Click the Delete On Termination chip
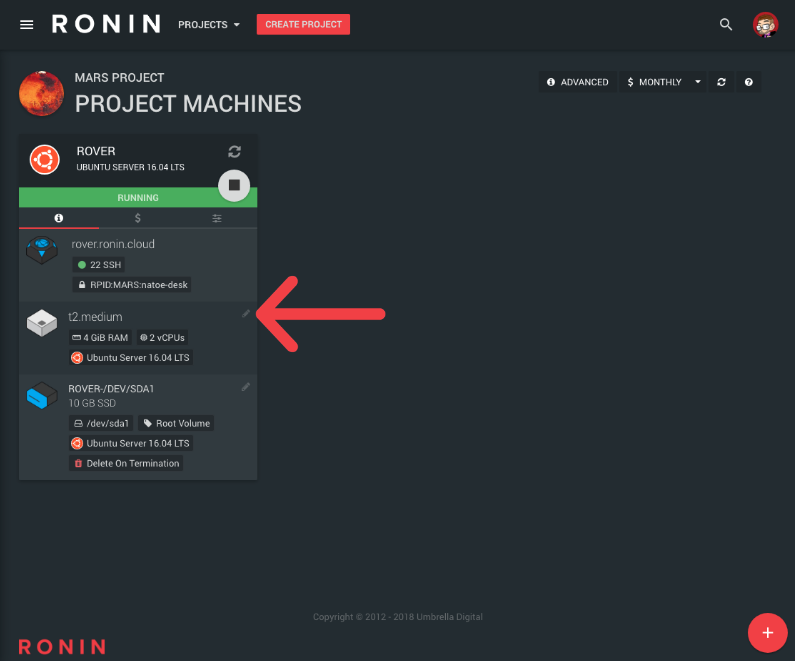This screenshot has width=795, height=661. (x=126, y=463)
